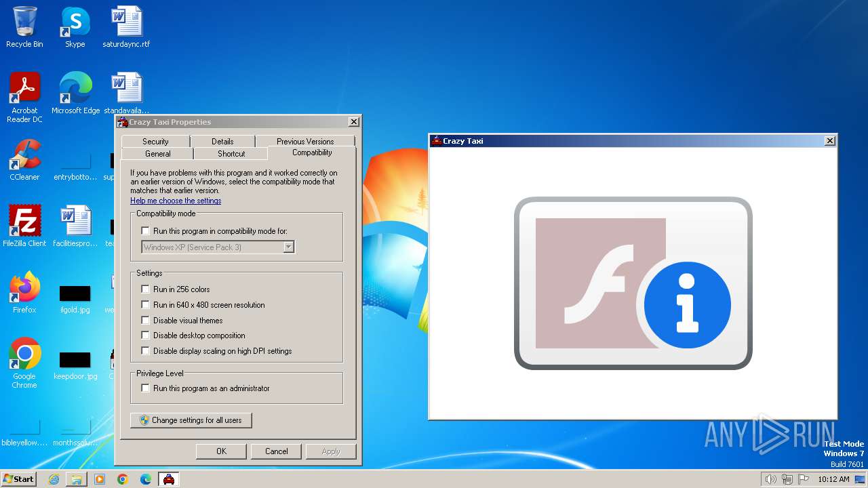Check Run this program as an administrator
Image resolution: width=868 pixels, height=488 pixels.
145,388
